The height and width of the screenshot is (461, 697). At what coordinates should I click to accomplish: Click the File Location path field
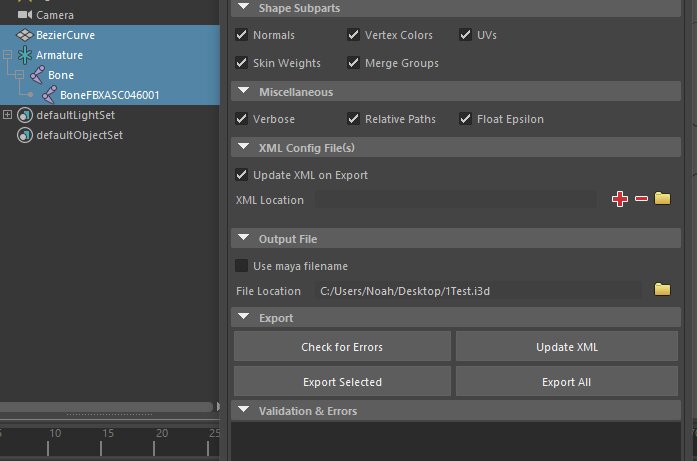point(478,291)
